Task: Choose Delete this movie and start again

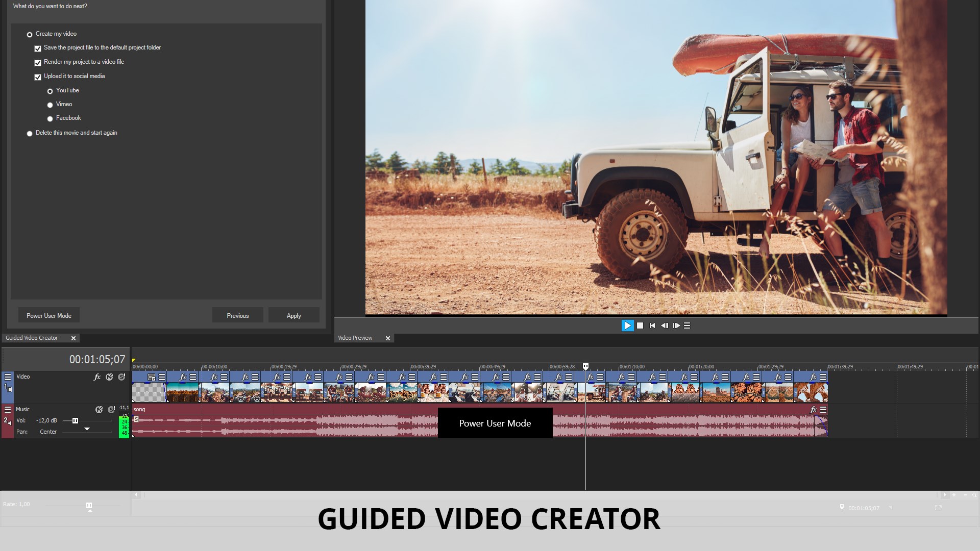Action: pyautogui.click(x=30, y=134)
